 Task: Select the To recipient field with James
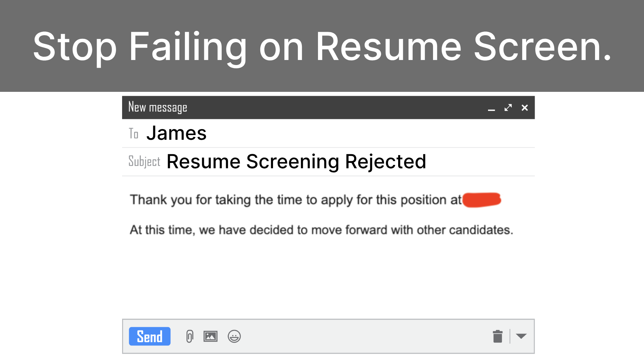pyautogui.click(x=328, y=133)
